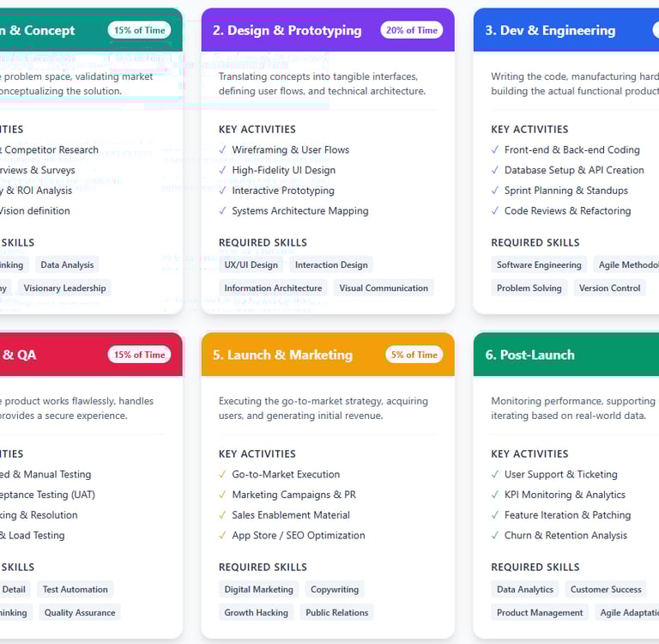The width and height of the screenshot is (659, 644).
Task: Click the Post-Launch card description text
Action: click(574, 408)
